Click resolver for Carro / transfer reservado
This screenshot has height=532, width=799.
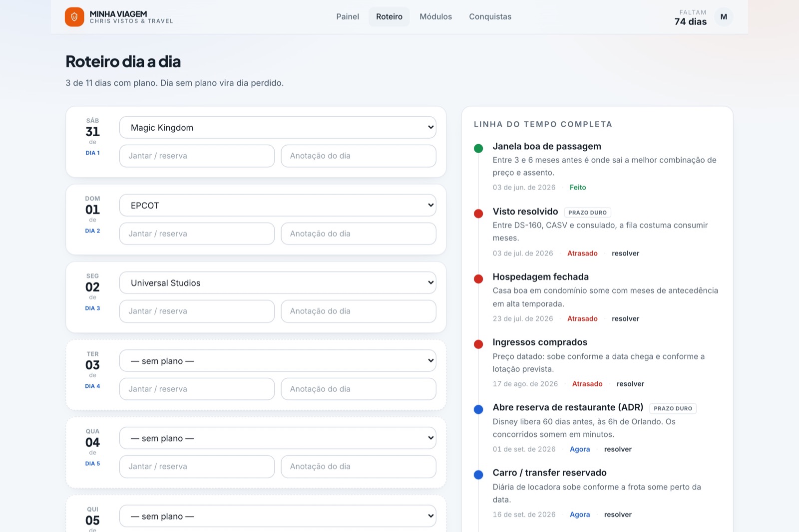[x=618, y=515]
